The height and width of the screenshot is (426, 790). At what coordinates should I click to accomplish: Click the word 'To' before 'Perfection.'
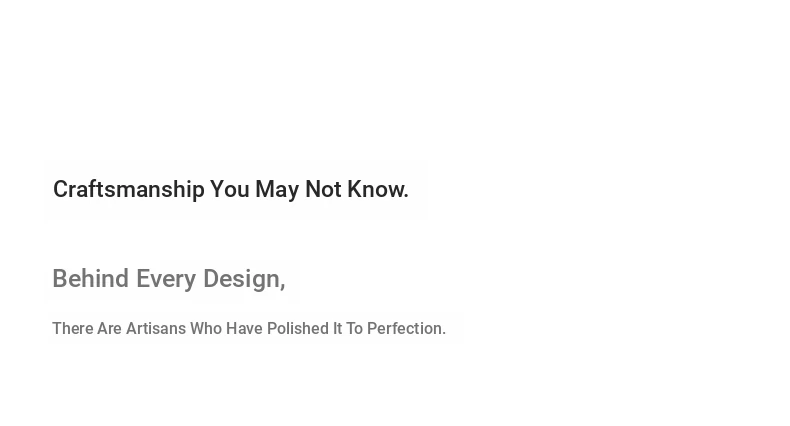[x=354, y=328]
